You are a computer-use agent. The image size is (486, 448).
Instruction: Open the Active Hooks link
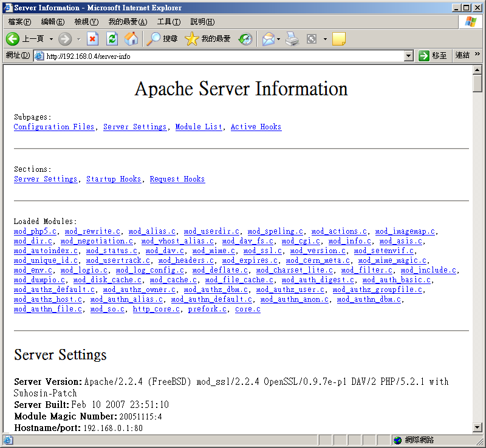[x=256, y=127]
